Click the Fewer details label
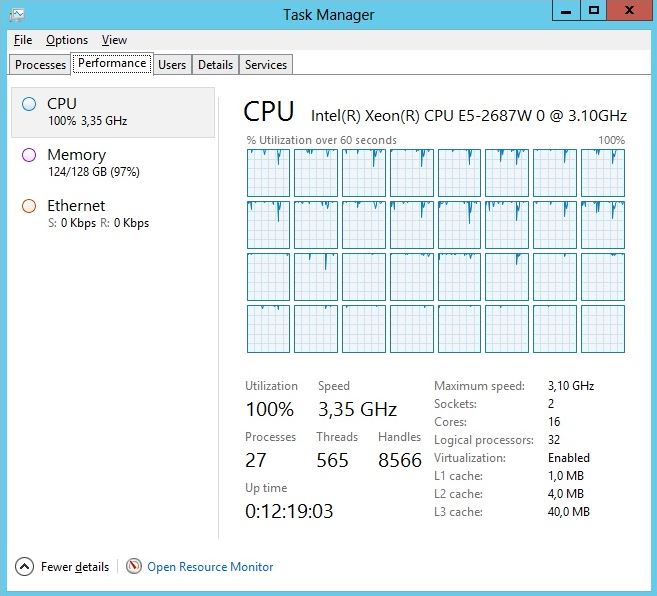This screenshot has height=596, width=657. pos(75,567)
